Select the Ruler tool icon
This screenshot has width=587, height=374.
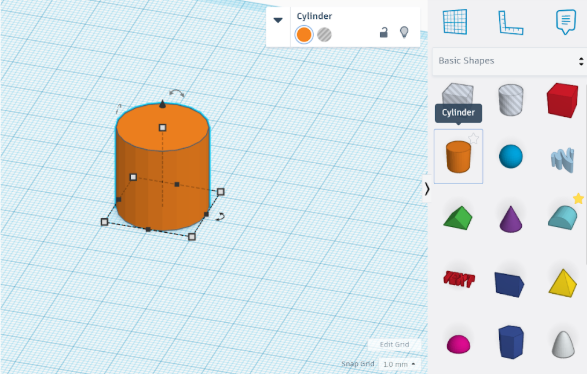510,22
